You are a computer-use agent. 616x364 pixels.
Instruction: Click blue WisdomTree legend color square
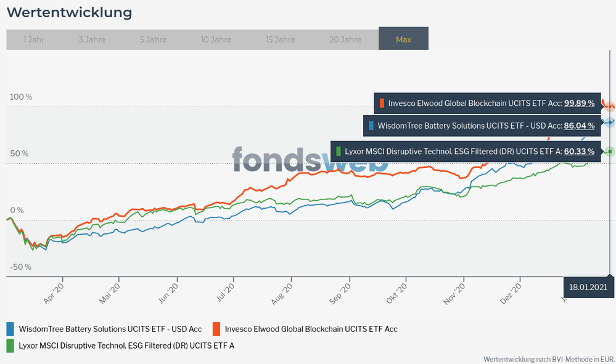(10, 329)
